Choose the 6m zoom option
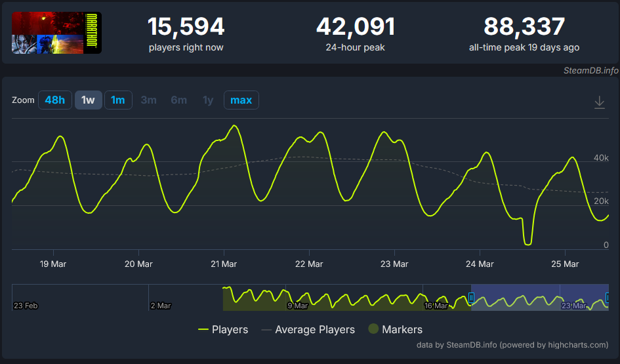 click(178, 100)
